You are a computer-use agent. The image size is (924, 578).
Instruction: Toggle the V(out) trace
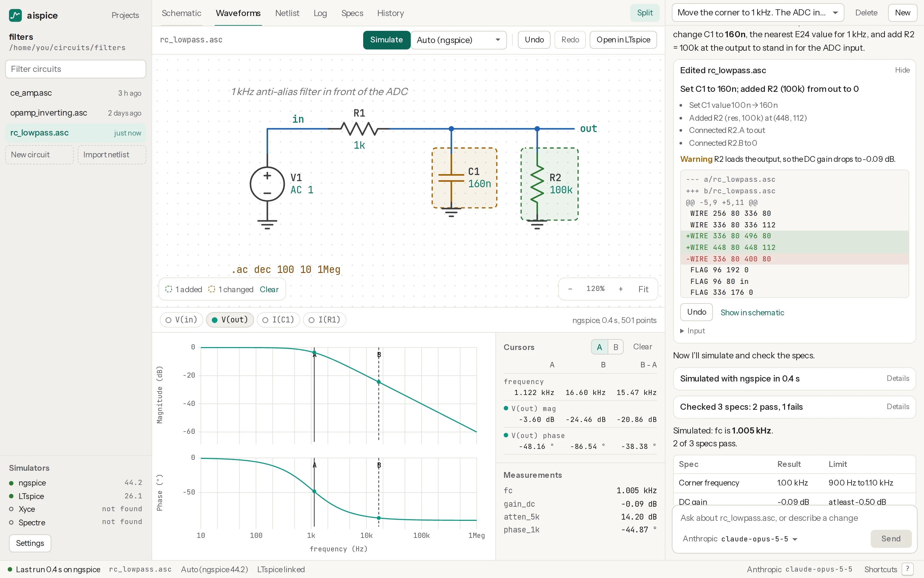coord(230,320)
